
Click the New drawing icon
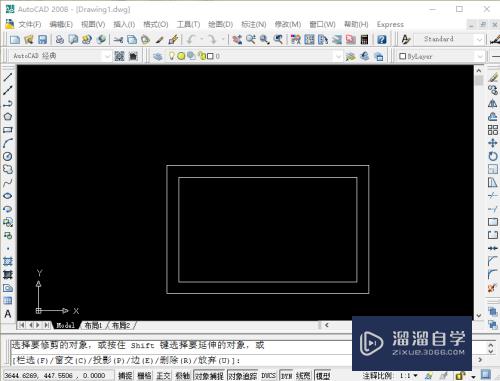(15, 40)
